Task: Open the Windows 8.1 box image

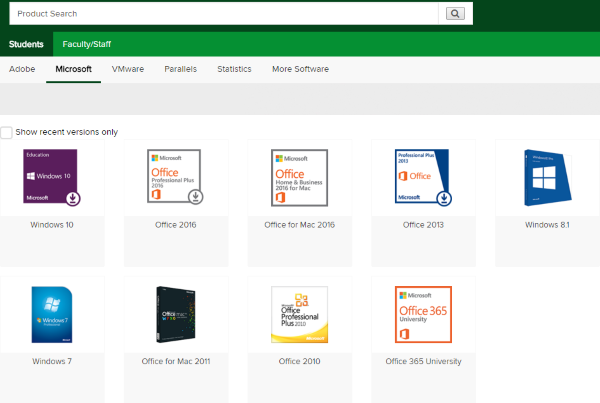Action: (x=548, y=178)
